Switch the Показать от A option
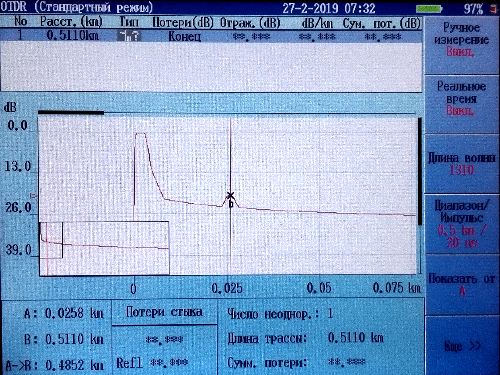 tap(461, 284)
